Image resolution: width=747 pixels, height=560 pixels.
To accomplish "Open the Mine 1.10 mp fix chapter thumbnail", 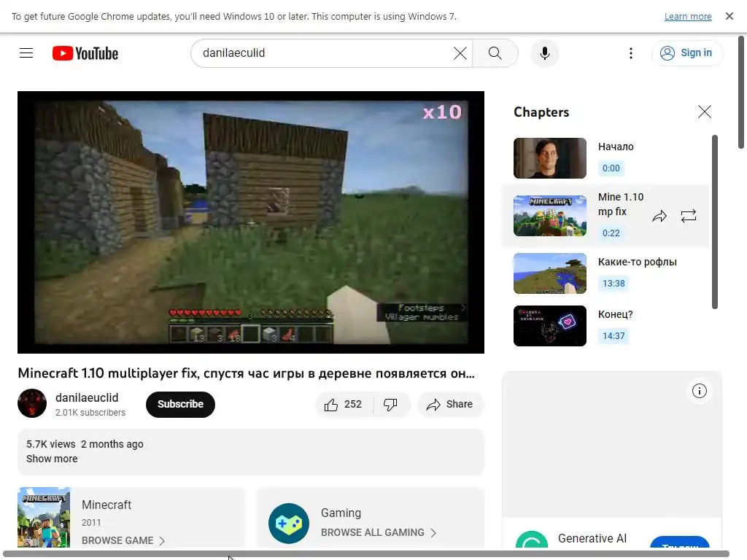I will (550, 216).
